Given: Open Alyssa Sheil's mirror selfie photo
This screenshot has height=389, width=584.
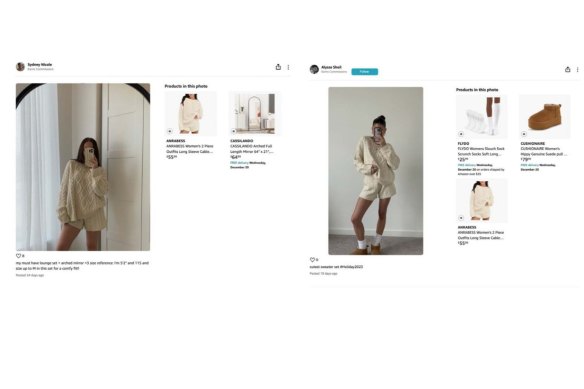Looking at the screenshot, I should (375, 171).
